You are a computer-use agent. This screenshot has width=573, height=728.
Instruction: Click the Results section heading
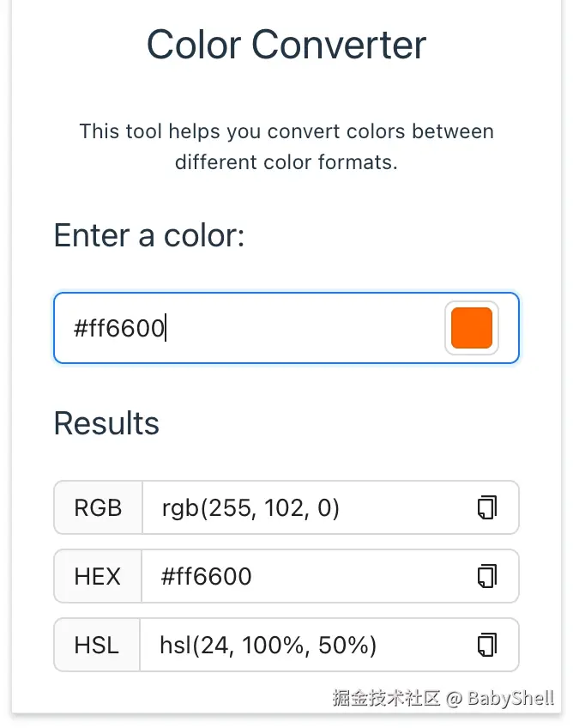(106, 423)
